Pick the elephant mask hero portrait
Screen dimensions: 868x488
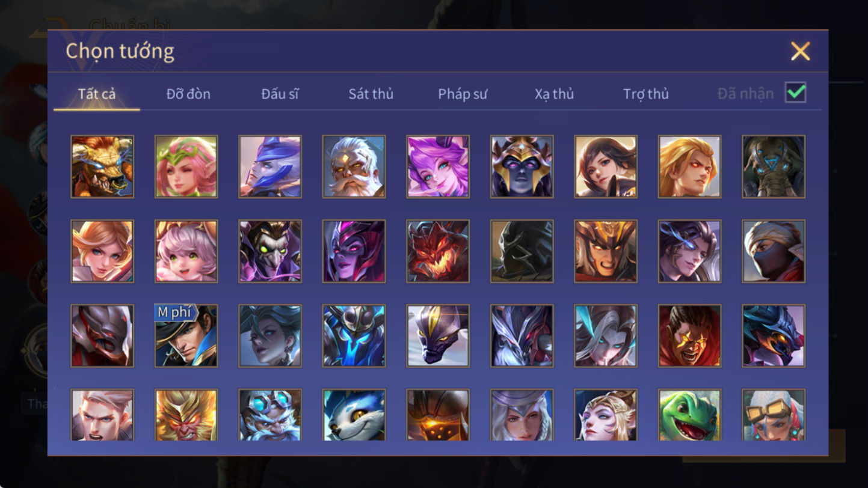click(774, 166)
